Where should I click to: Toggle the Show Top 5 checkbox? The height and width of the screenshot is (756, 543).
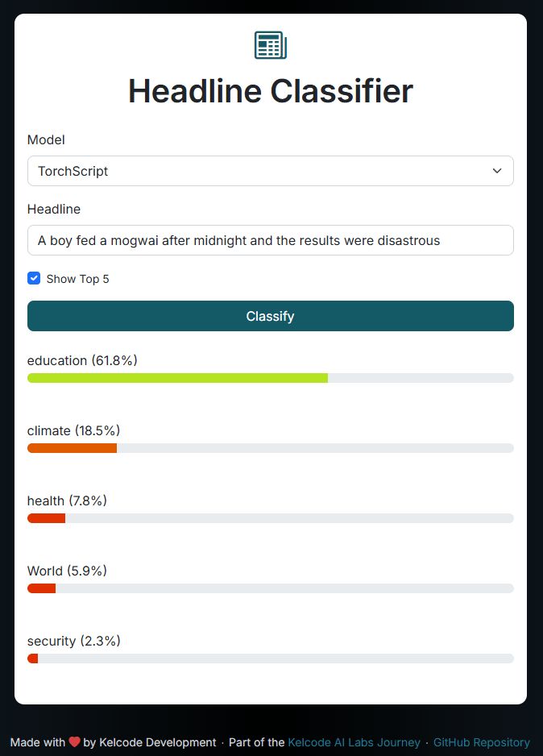pyautogui.click(x=34, y=278)
